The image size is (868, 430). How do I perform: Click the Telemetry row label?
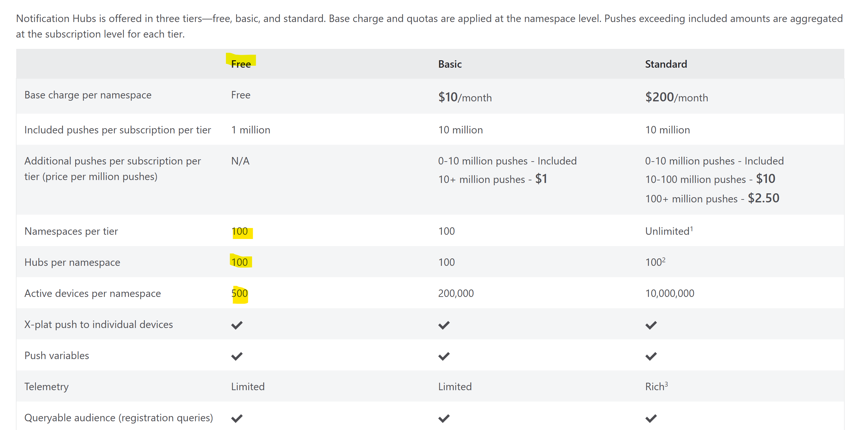tap(46, 387)
